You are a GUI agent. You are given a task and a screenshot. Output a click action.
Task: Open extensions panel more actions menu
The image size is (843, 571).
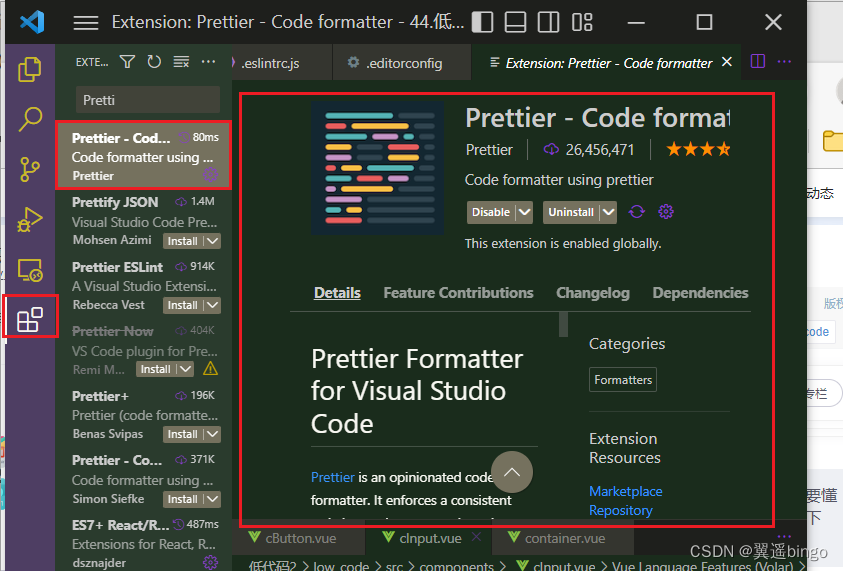pos(208,62)
